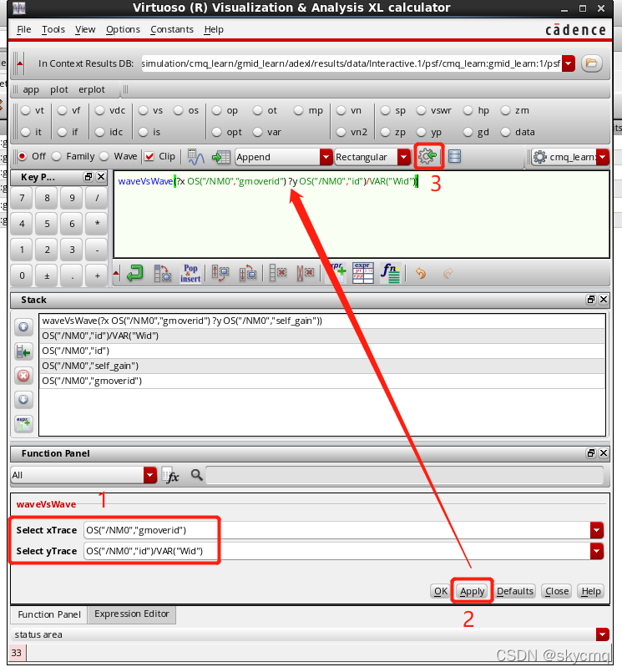This screenshot has width=622, height=672.
Task: Open the All function category dropdown
Action: coord(150,475)
